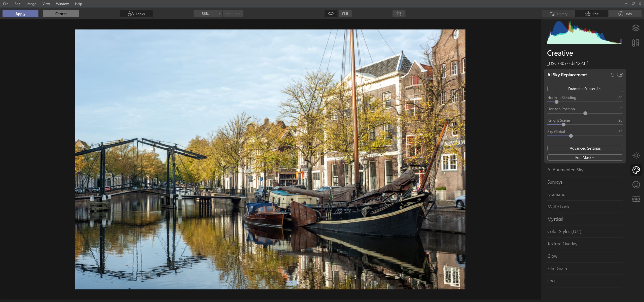Screen dimensions: 644x302
Task: Open the Layers panel icon
Action: (x=636, y=28)
